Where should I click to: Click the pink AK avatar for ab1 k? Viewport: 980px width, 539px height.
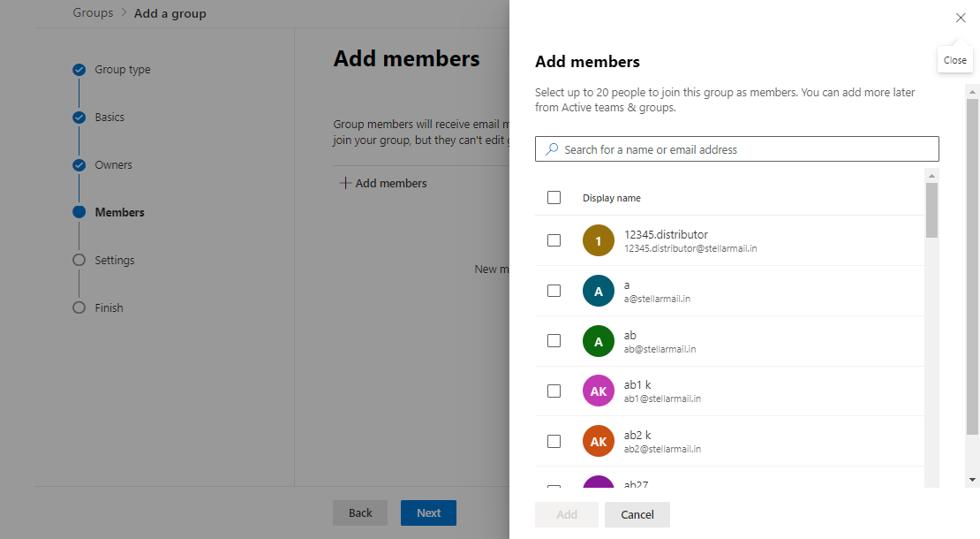[598, 391]
